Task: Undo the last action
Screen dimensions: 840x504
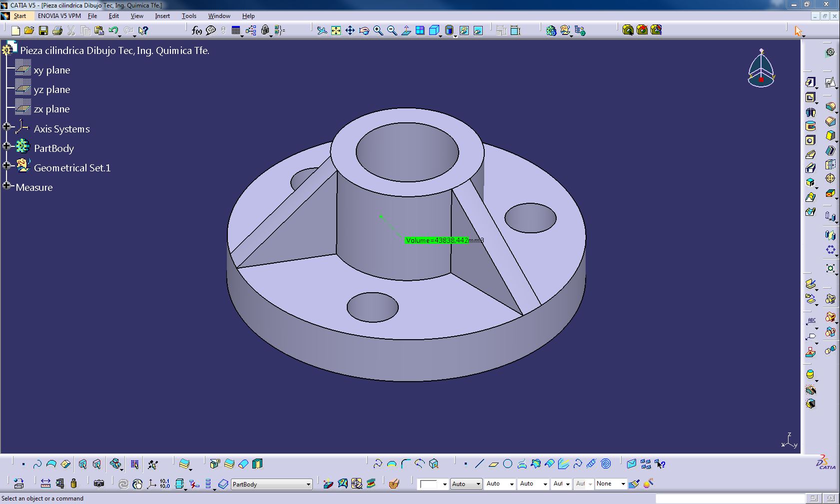Action: (113, 30)
